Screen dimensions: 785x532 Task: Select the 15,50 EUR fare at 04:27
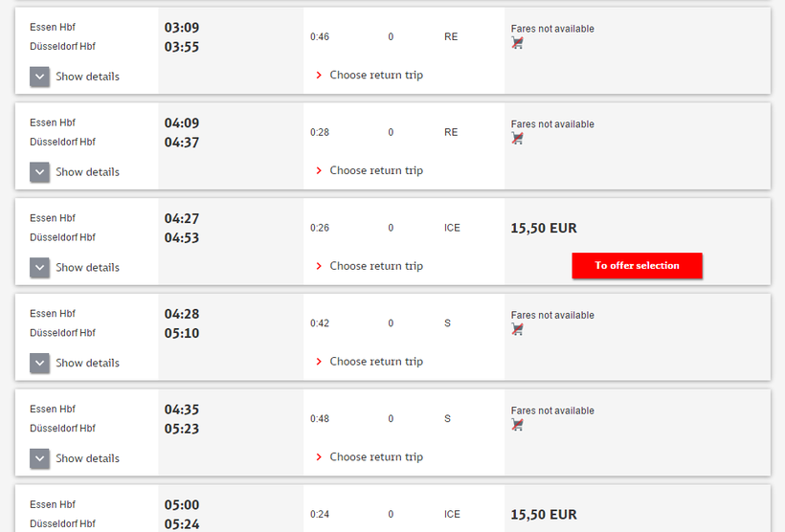(x=637, y=266)
